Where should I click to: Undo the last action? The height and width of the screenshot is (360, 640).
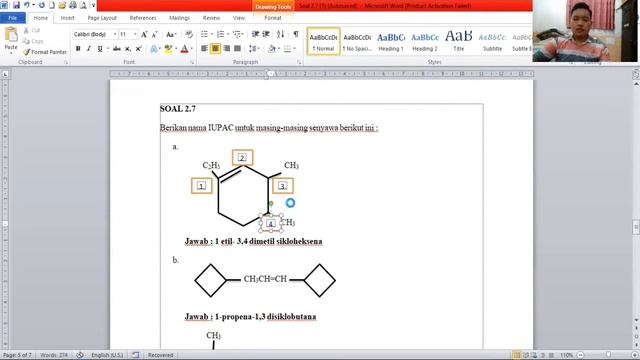click(27, 5)
